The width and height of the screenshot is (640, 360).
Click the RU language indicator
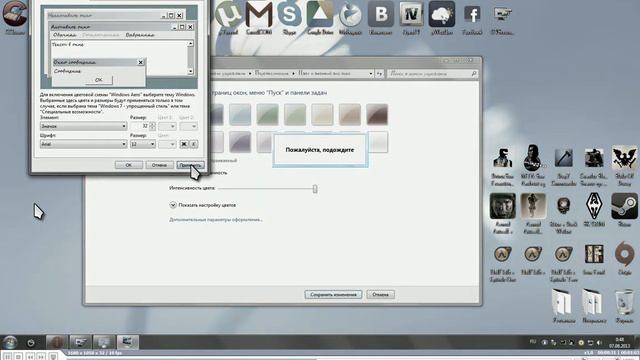(533, 341)
